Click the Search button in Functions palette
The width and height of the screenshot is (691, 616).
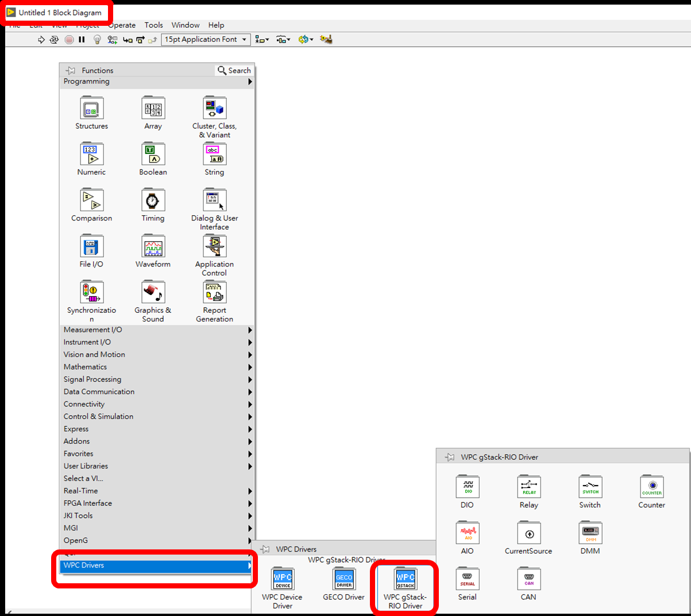coord(233,70)
